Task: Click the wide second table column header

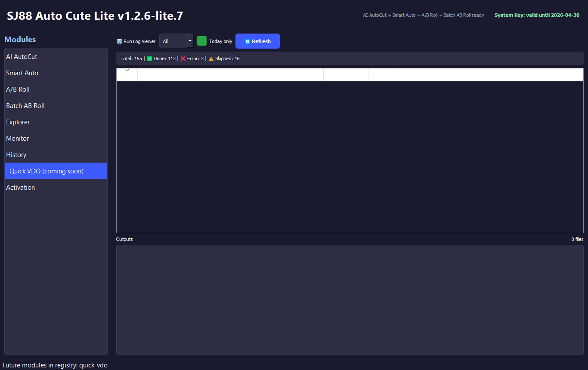Action: pyautogui.click(x=230, y=75)
